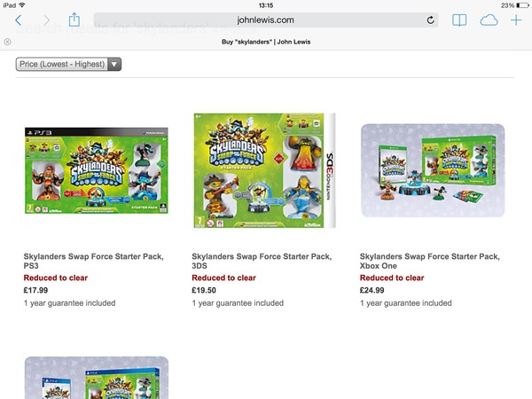Close the John Lewis tab
The image size is (532, 399).
tap(7, 42)
